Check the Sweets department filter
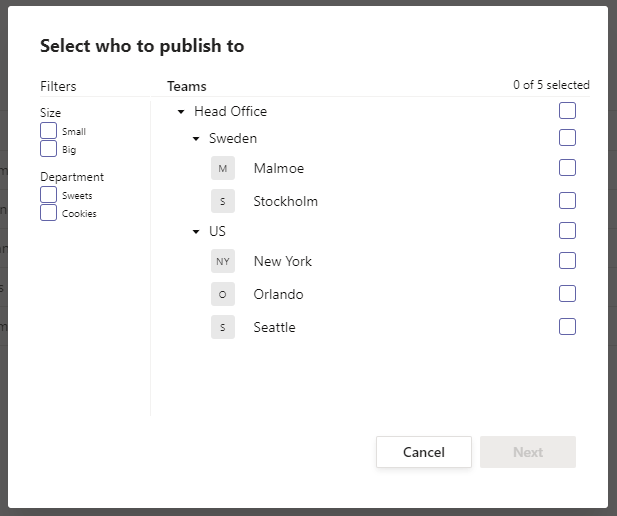The width and height of the screenshot is (617, 516). pyautogui.click(x=48, y=195)
